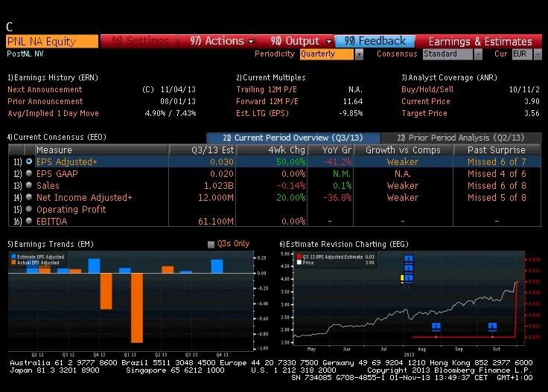548x392 pixels.
Task: Click the Sales estimate 1.023B
Action: 219,186
